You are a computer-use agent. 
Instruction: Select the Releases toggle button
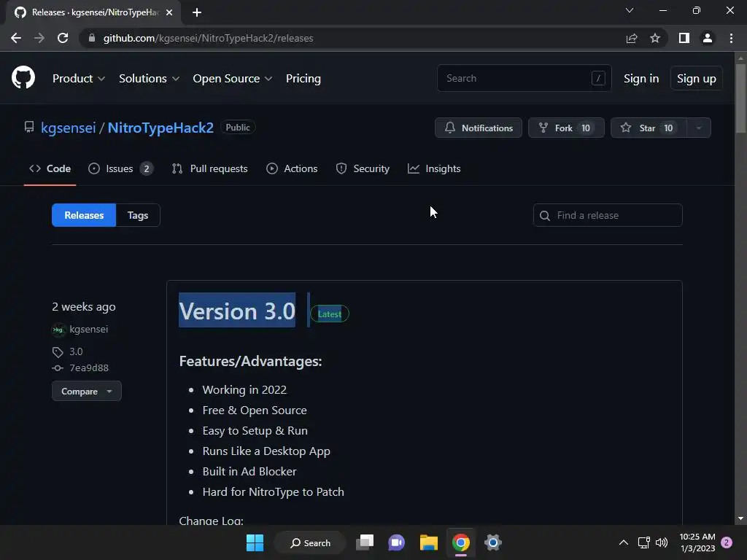coord(84,215)
